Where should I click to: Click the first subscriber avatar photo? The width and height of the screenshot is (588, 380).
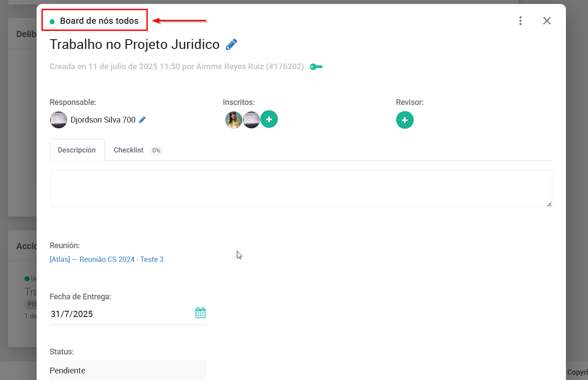click(x=234, y=120)
